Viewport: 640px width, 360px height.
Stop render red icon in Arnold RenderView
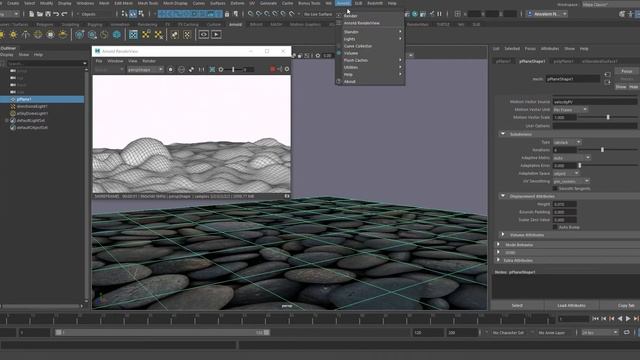272,69
